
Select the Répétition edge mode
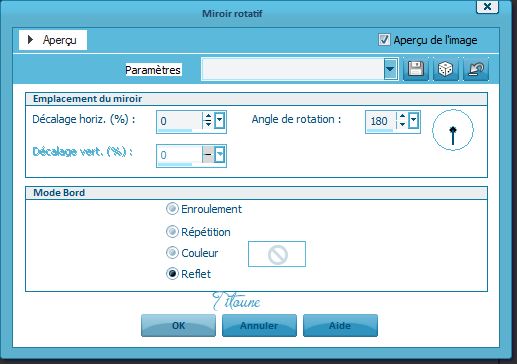172,232
